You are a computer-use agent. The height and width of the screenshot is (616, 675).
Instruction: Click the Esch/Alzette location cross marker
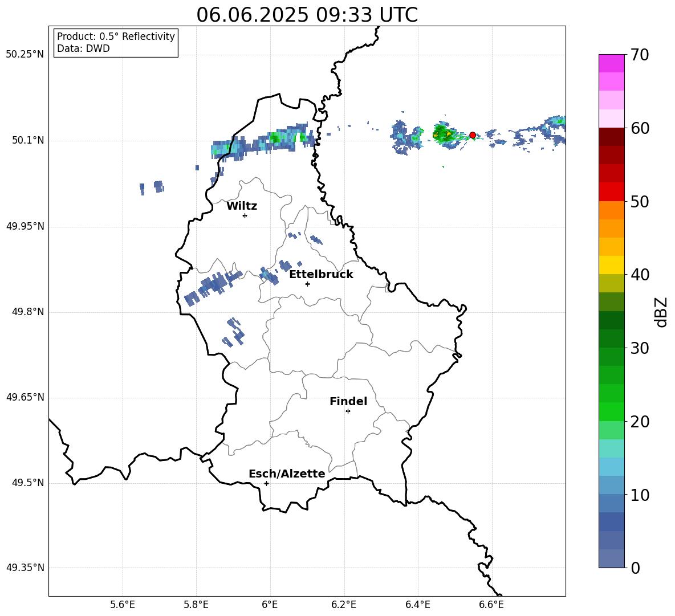pos(266,483)
